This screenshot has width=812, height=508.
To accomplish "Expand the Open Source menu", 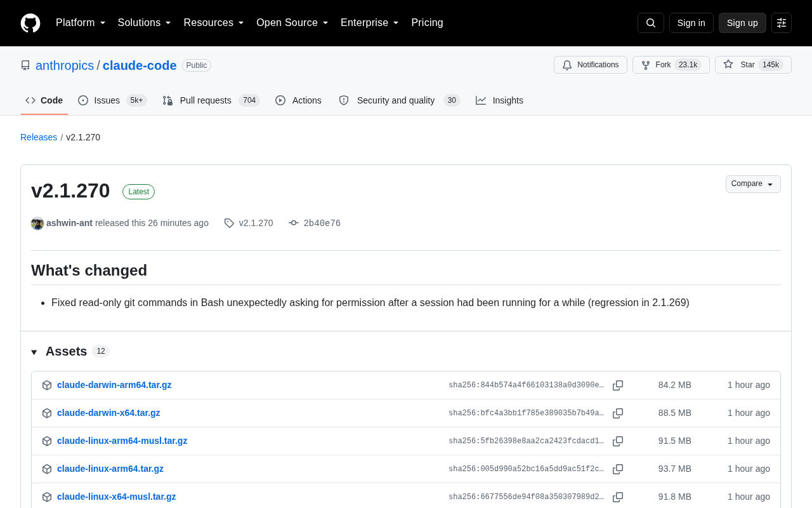I will (292, 23).
